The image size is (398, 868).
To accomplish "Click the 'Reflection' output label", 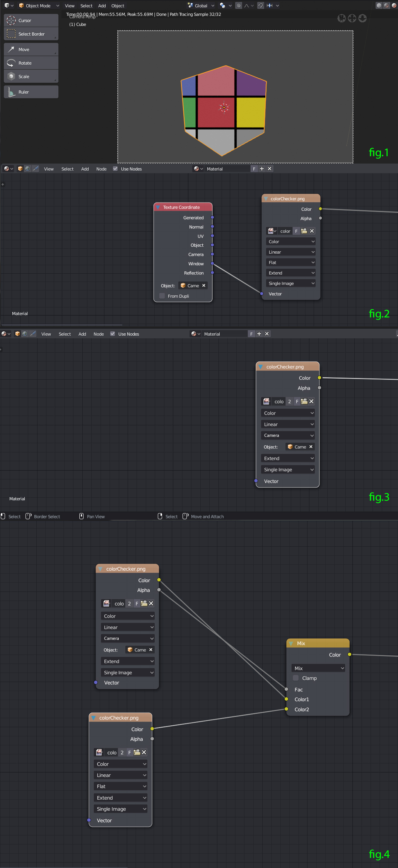I will (x=194, y=273).
